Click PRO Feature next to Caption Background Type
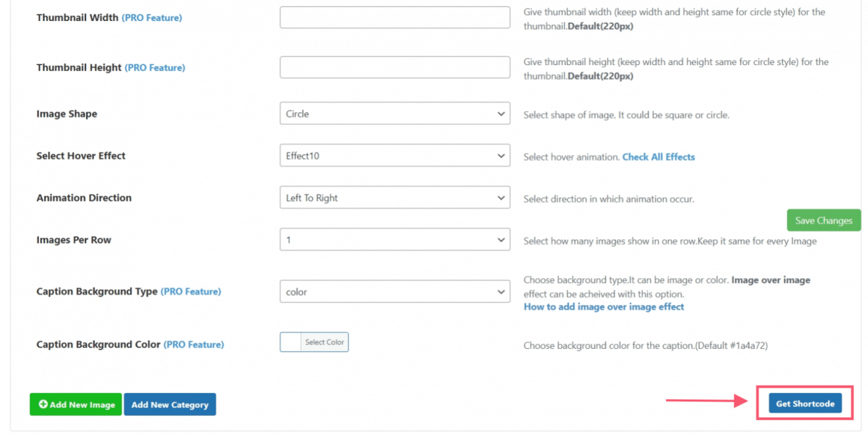Viewport: 868px width, 435px height. [x=191, y=291]
